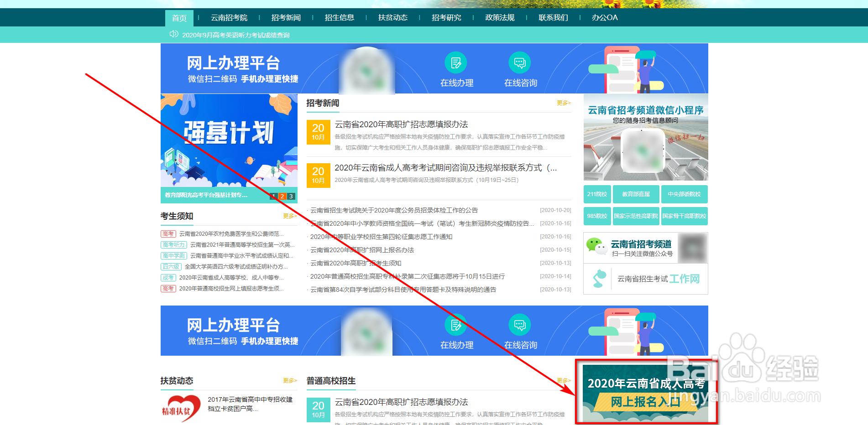
Task: Switch to slide 1 of the carousel
Action: tap(274, 196)
